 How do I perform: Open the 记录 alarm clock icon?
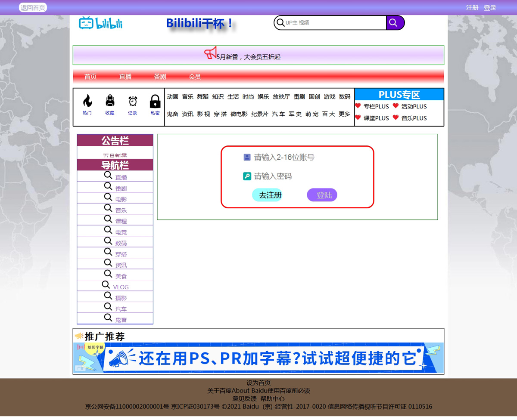pos(133,101)
